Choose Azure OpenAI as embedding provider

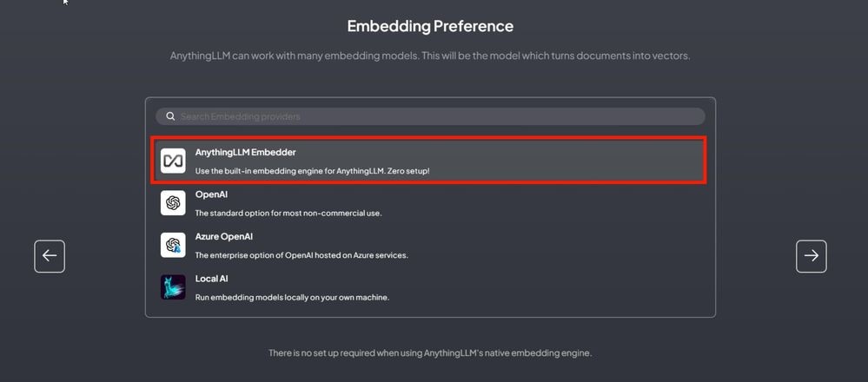[x=223, y=237]
